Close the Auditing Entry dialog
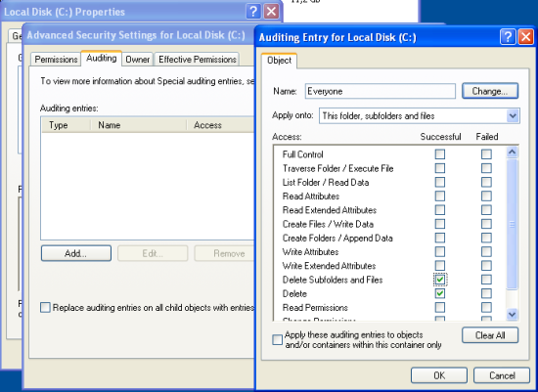The image size is (538, 392). coord(525,36)
